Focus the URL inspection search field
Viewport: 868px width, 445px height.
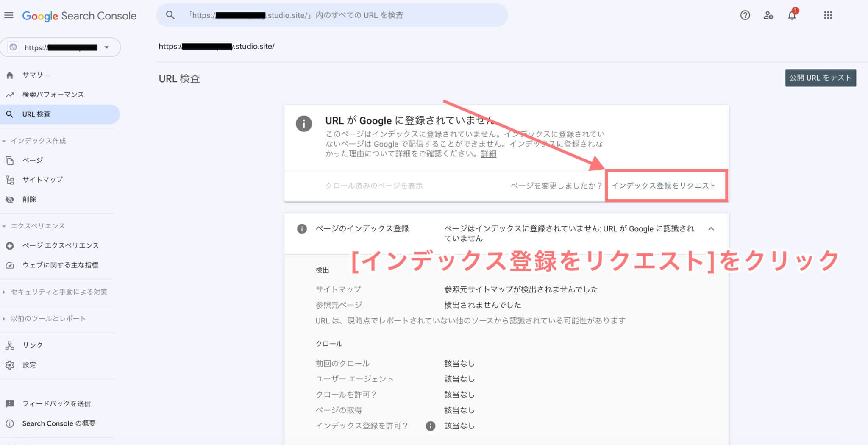[339, 16]
